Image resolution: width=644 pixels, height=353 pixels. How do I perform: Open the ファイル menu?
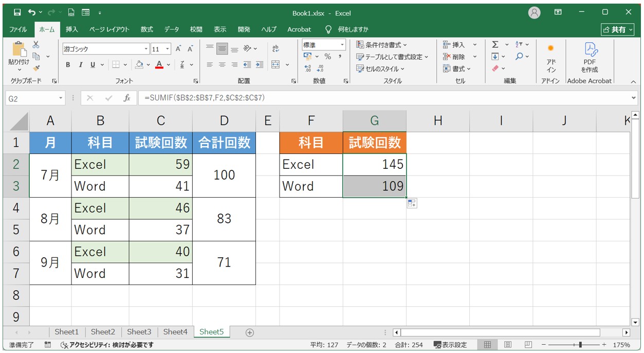[19, 29]
